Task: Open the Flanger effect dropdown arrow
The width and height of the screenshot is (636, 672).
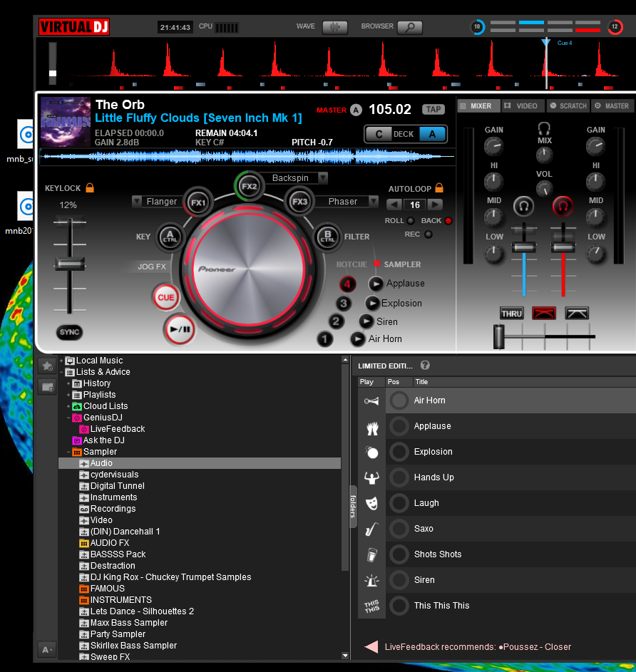Action: pos(136,201)
